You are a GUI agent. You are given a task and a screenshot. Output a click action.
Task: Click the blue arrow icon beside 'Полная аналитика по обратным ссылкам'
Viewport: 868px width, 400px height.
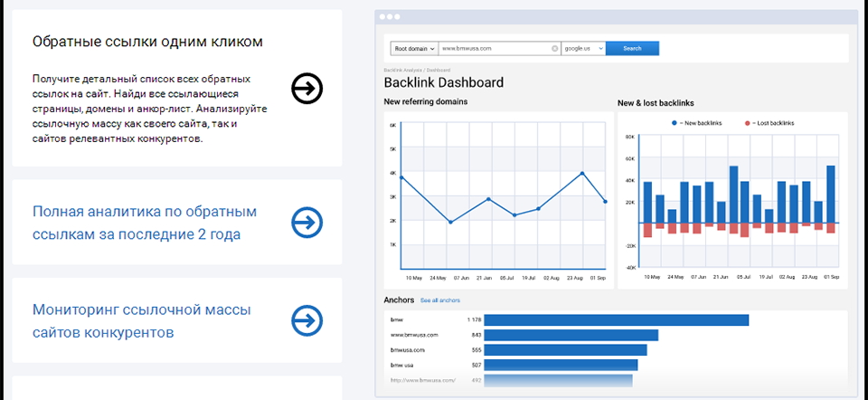click(307, 223)
